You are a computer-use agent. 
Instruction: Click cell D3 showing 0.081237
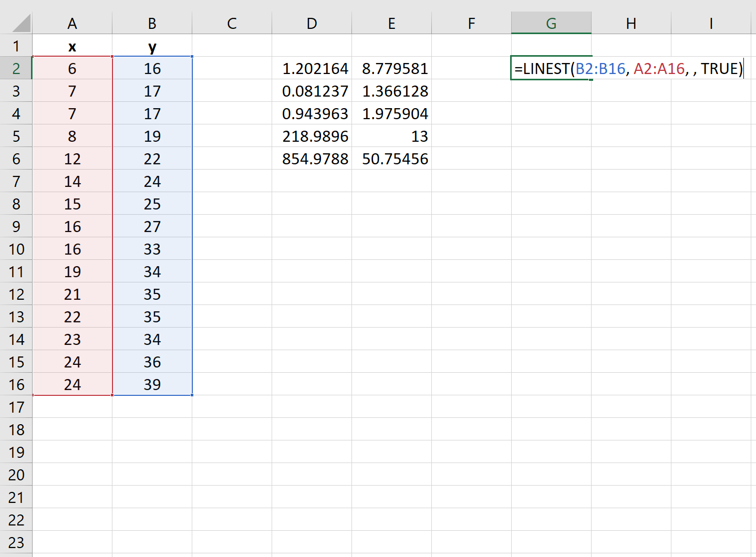312,91
